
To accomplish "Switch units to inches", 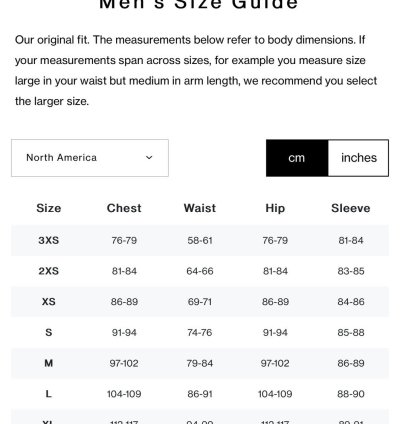I will (x=359, y=158).
